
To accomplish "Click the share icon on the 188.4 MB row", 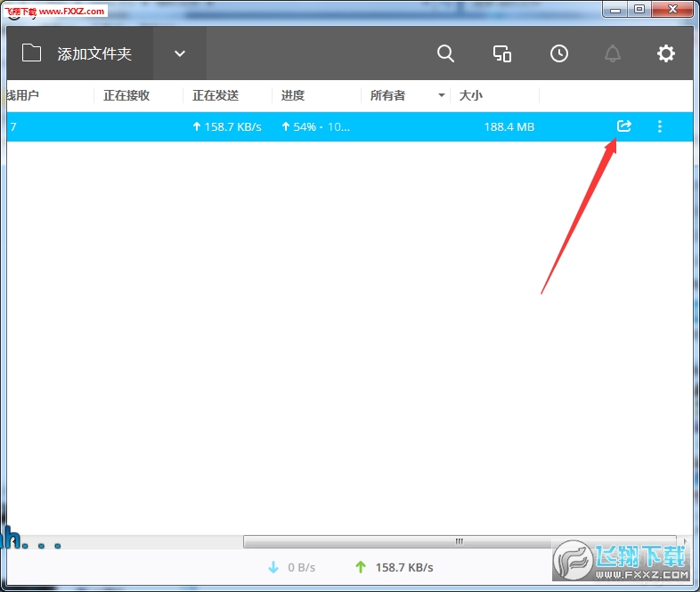I will point(624,126).
